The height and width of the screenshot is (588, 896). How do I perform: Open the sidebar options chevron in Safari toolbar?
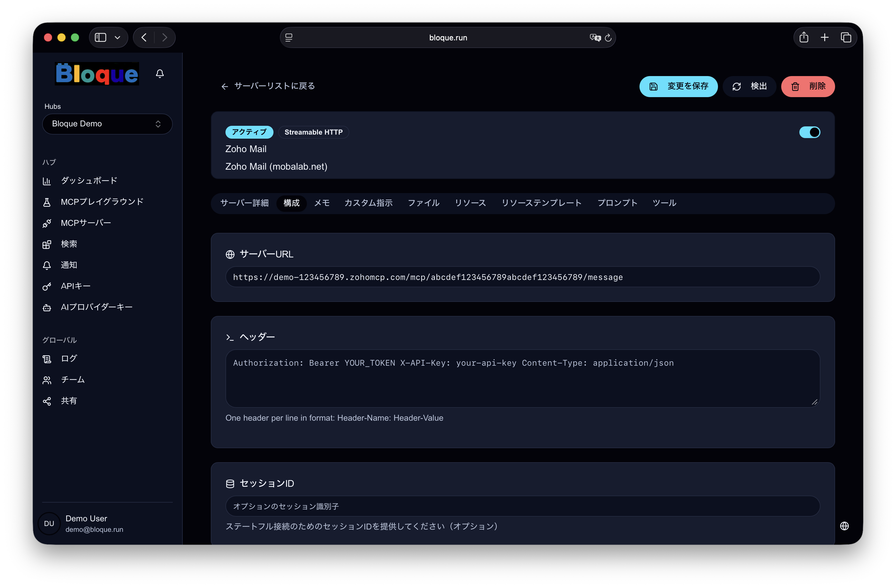(x=117, y=37)
